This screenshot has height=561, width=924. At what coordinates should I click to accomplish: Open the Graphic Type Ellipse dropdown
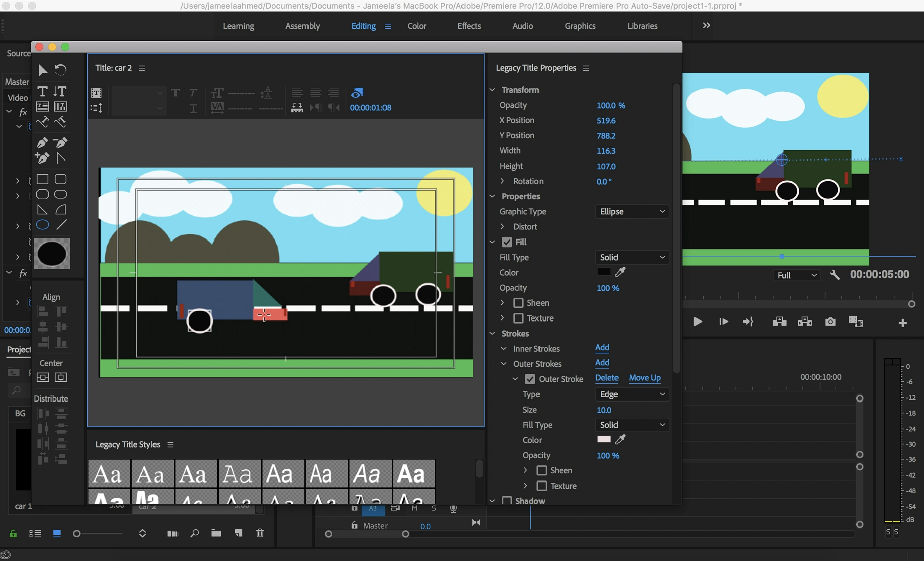(x=632, y=212)
